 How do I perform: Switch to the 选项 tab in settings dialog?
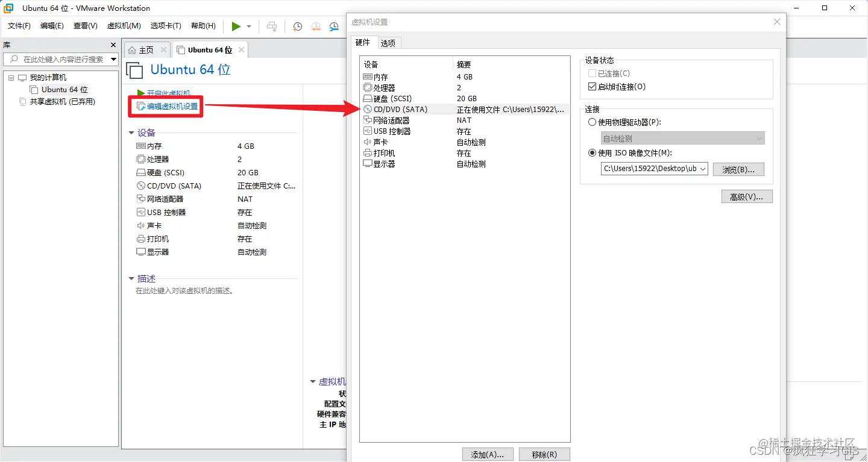[x=388, y=43]
